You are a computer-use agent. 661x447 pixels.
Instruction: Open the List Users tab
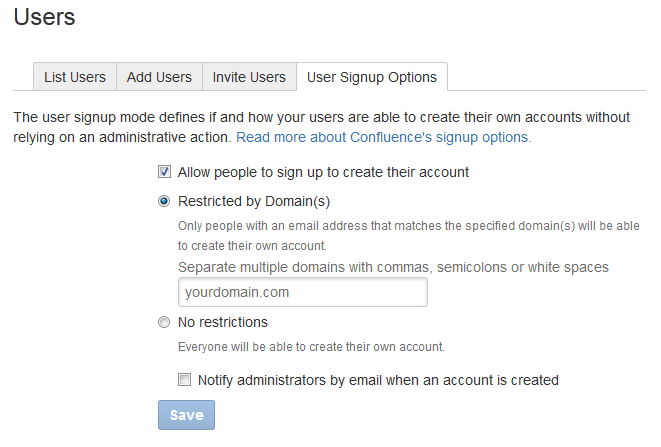(x=75, y=77)
